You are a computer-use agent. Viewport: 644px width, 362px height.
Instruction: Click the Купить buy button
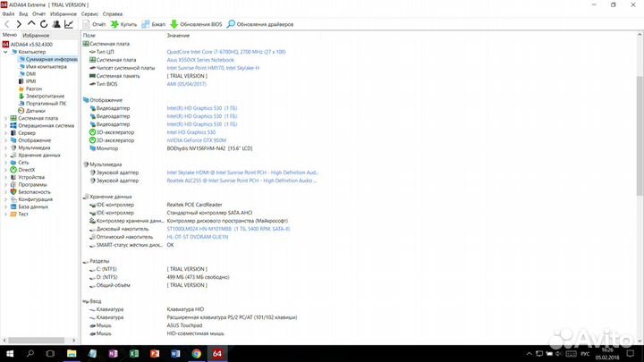[123, 24]
